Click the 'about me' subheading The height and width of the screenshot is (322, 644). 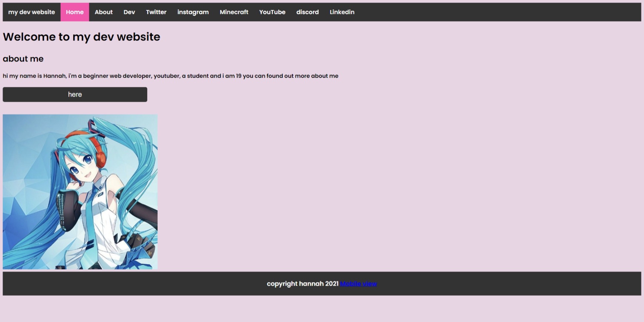tap(23, 59)
